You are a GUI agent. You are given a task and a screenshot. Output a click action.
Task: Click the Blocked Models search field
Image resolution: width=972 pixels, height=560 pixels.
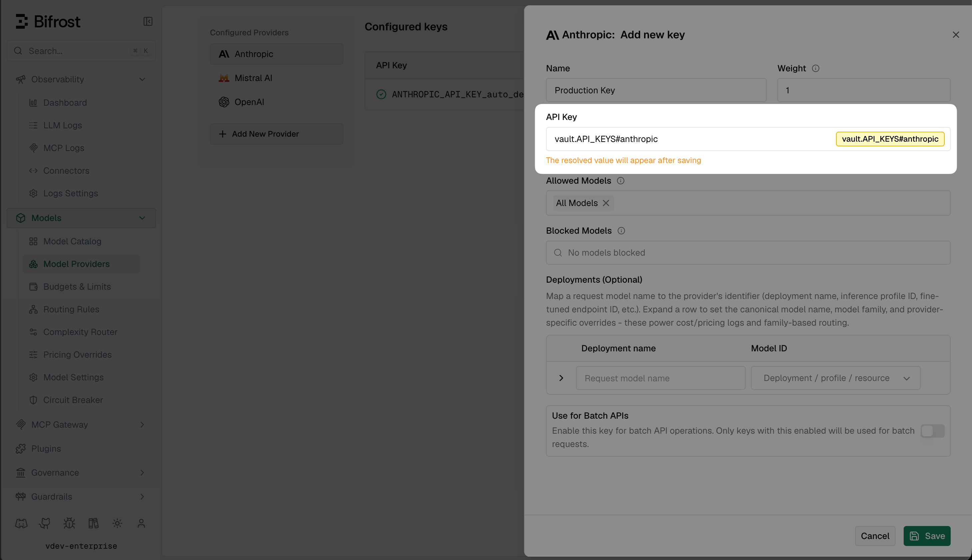click(x=748, y=253)
